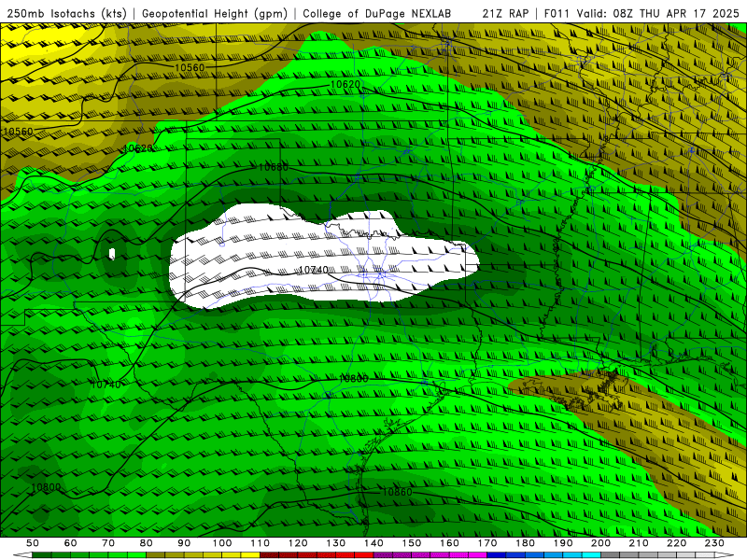Click the colorbar tick label 210
This screenshot has width=747, height=560.
click(639, 543)
